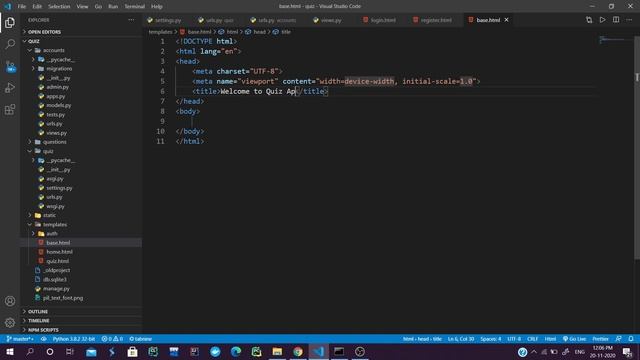
Task: Click the Run play icon in editor toolbar
Action: (x=602, y=20)
